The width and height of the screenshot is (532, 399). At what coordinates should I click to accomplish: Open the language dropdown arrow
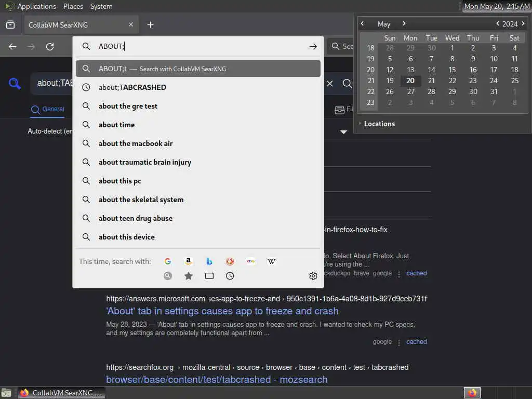tap(344, 132)
